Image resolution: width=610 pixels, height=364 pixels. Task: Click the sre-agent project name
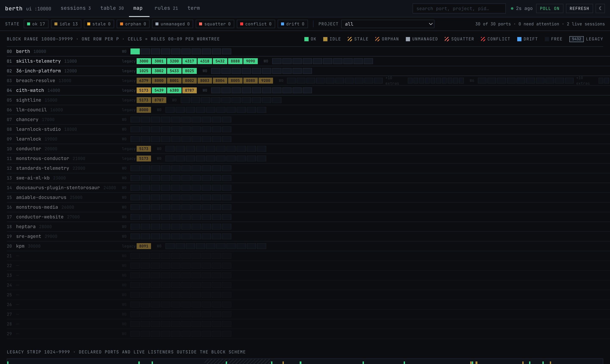coord(28,236)
